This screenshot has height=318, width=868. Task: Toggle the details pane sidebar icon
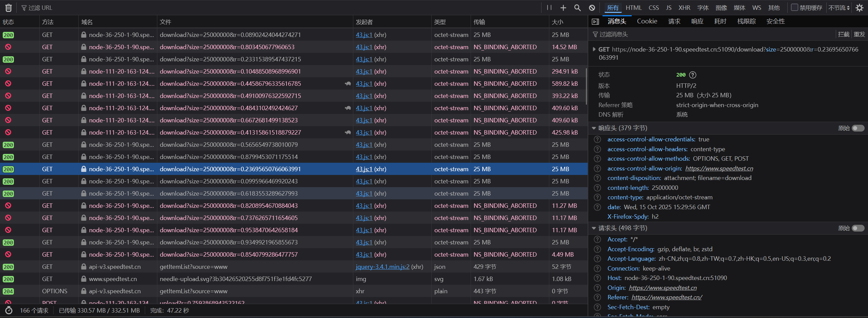(595, 22)
